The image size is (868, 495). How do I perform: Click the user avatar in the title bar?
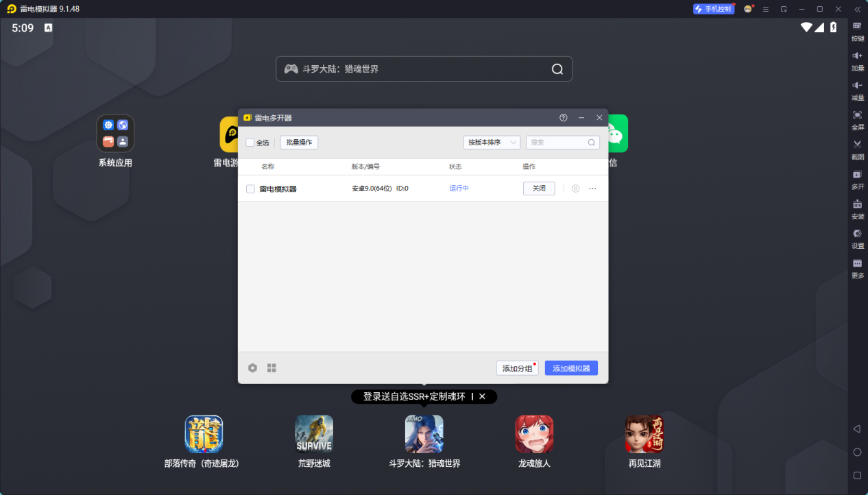(x=748, y=9)
